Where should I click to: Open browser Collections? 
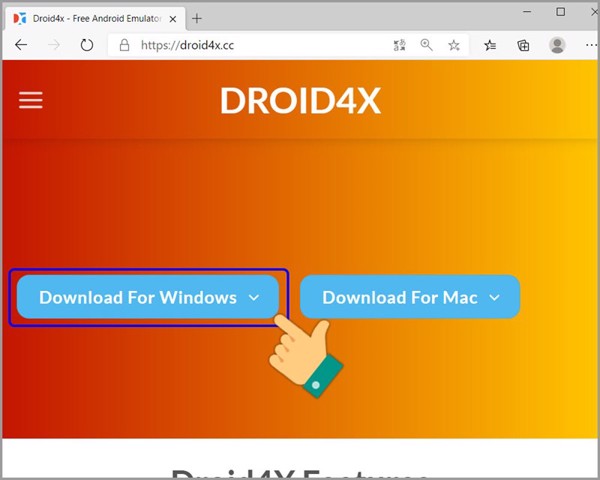click(x=523, y=45)
